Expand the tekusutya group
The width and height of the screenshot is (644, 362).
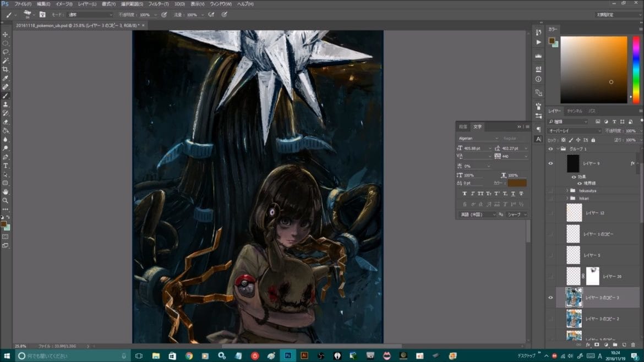point(567,191)
